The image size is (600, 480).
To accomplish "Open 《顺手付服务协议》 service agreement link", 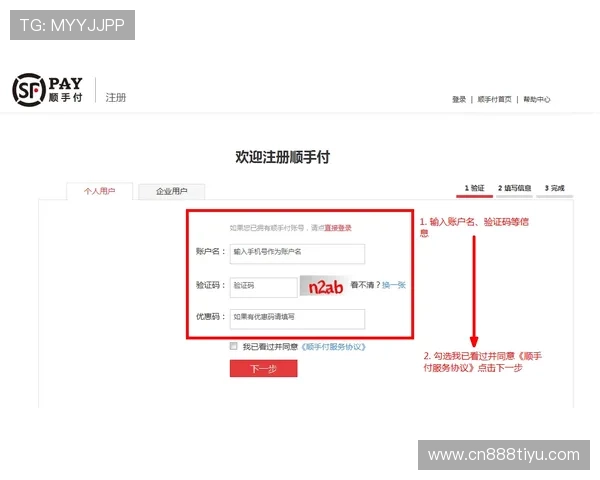I will tap(333, 347).
